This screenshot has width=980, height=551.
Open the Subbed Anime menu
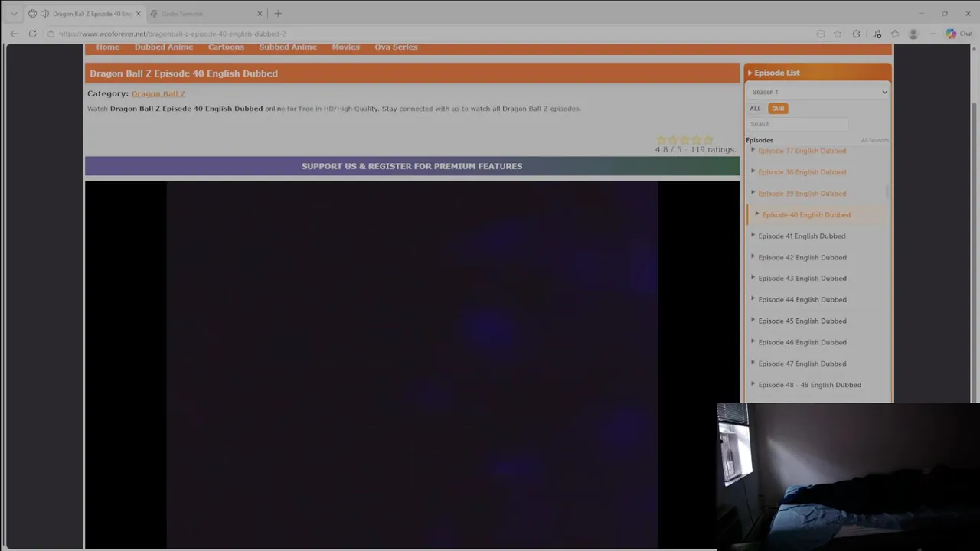click(288, 47)
